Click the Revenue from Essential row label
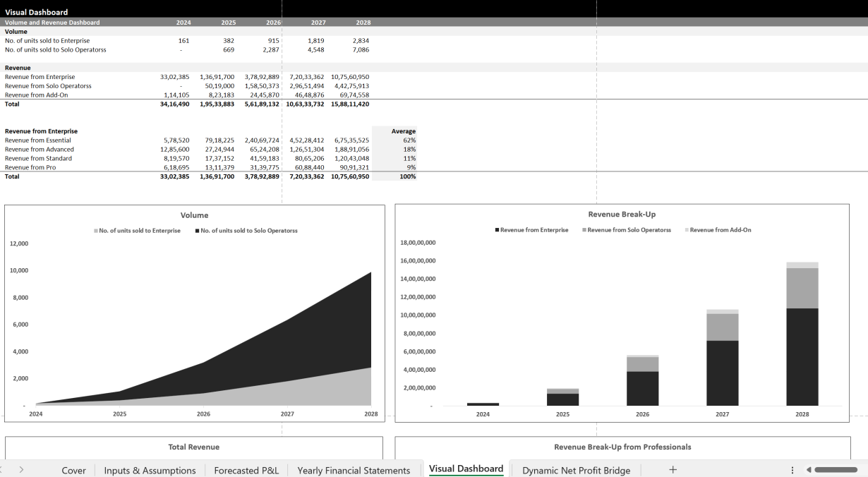 39,140
